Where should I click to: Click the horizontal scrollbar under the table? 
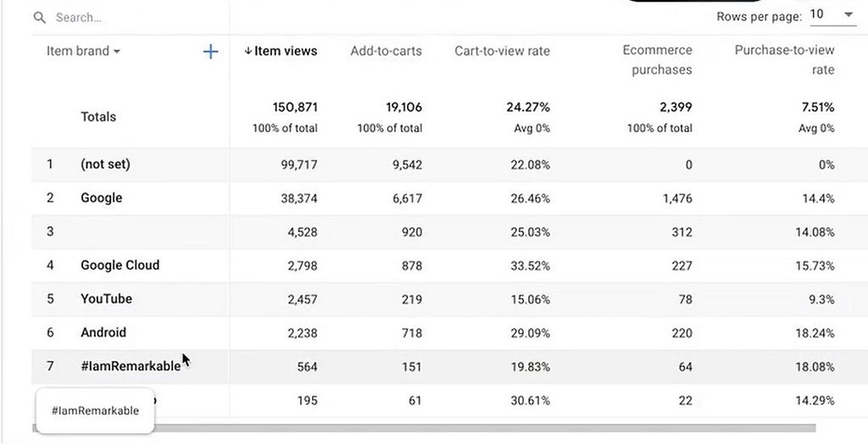(x=424, y=428)
